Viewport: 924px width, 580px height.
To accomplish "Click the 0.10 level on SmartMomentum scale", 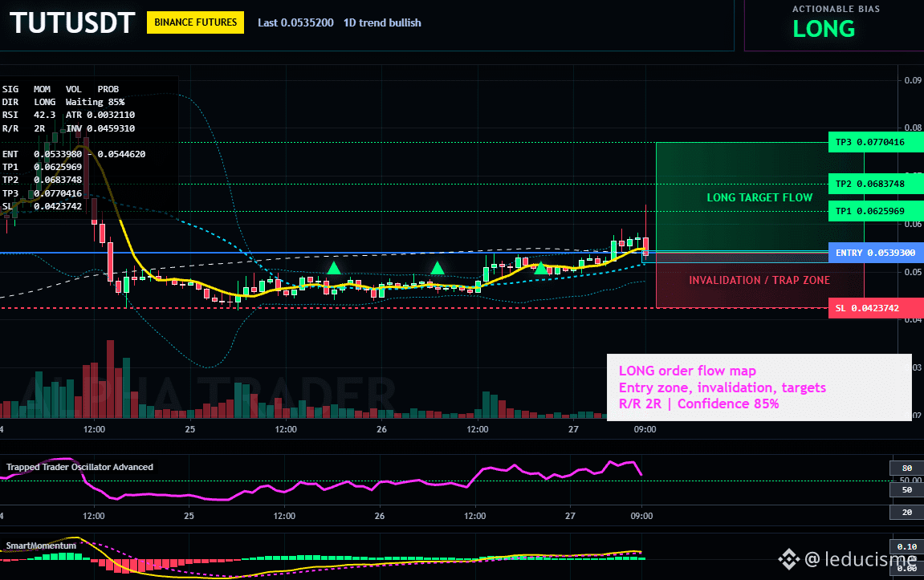I will [907, 547].
